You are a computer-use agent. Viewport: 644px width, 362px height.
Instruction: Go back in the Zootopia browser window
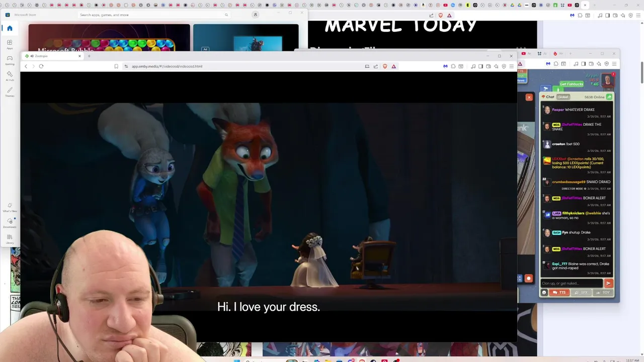click(26, 66)
